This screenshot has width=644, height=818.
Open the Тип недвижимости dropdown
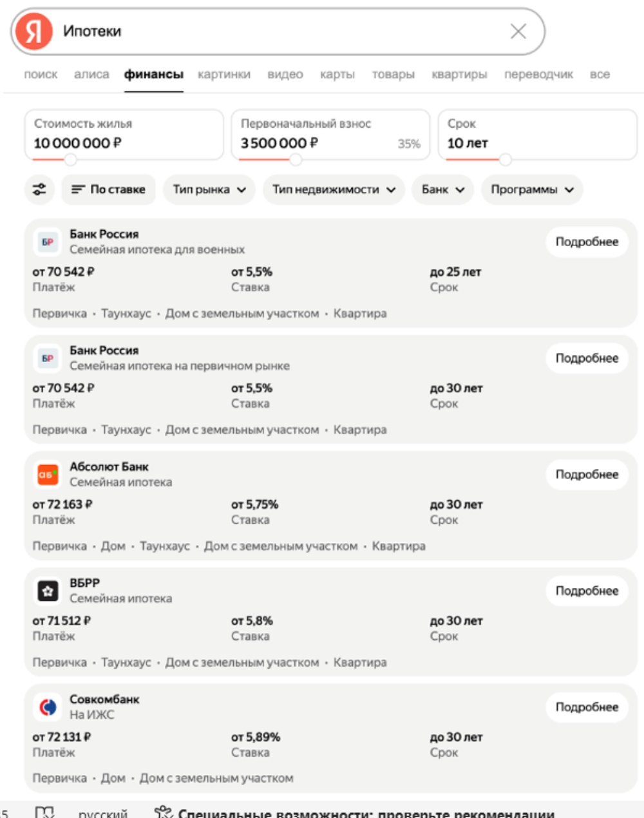coord(334,189)
